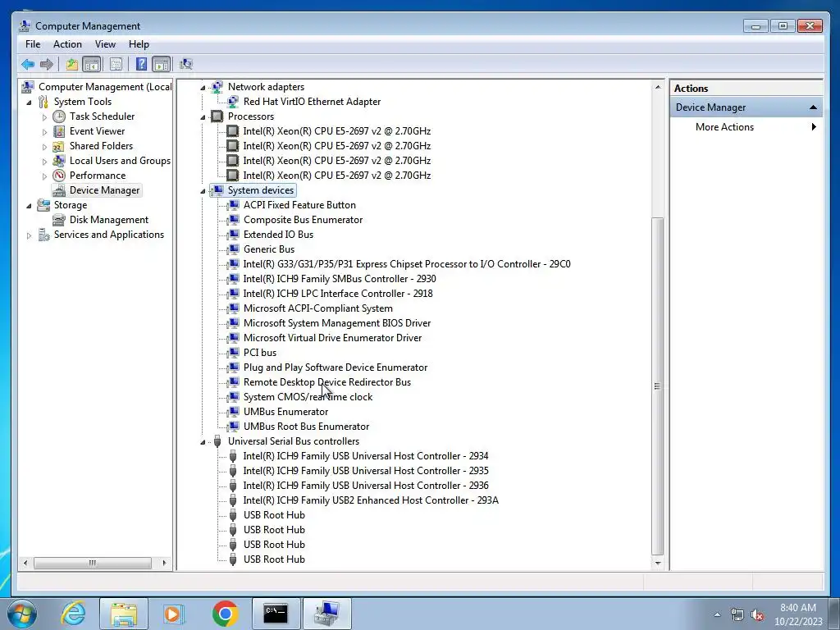Click the Up one level folder icon

[72, 64]
